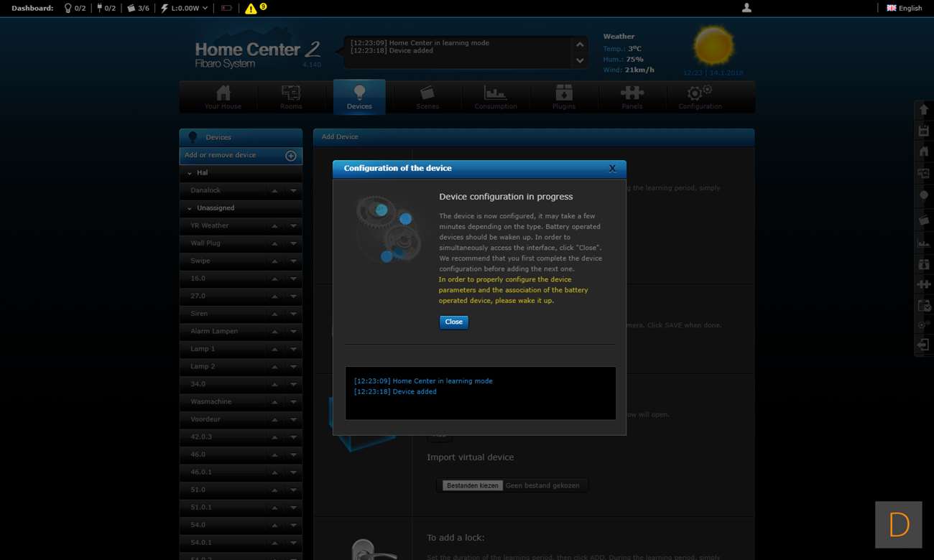Click right sidebar panels puzzle icon
This screenshot has height=560, width=934.
[924, 284]
